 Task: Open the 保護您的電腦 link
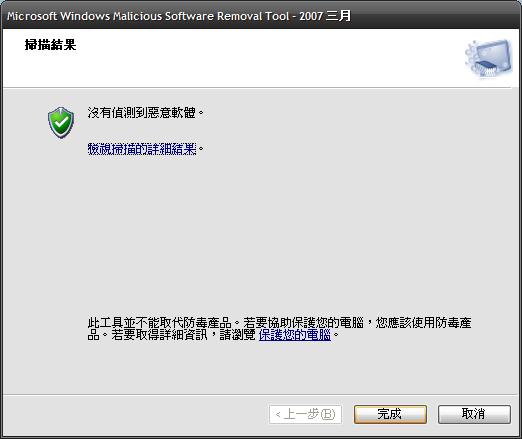pos(295,335)
